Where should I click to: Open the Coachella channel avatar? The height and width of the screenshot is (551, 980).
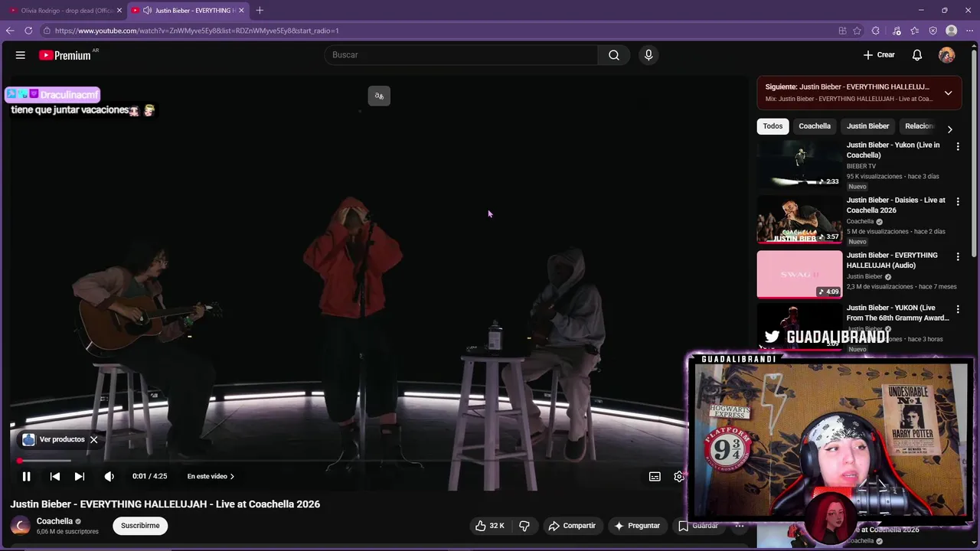point(21,526)
